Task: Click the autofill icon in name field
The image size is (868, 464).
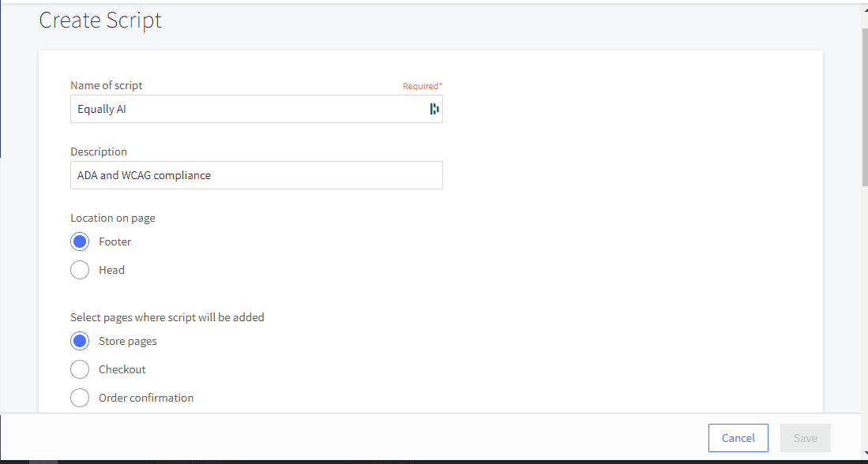Action: tap(434, 109)
